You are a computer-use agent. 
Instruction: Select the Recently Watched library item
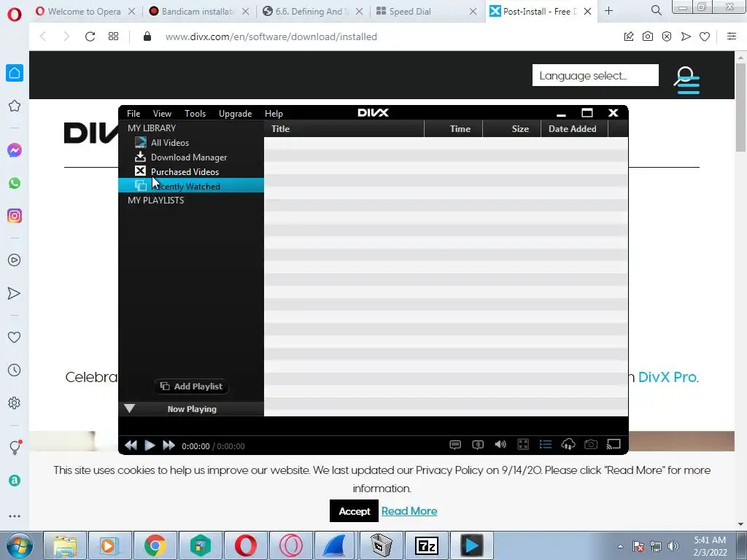click(191, 186)
